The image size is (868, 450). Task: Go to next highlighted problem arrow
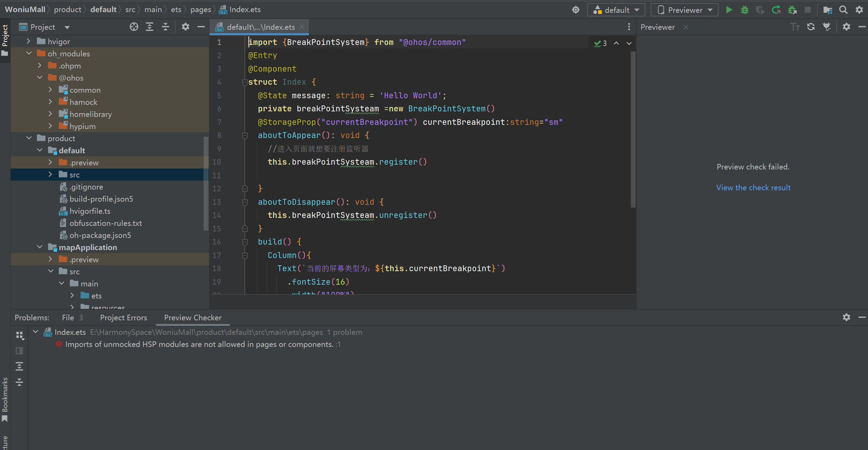tap(629, 43)
